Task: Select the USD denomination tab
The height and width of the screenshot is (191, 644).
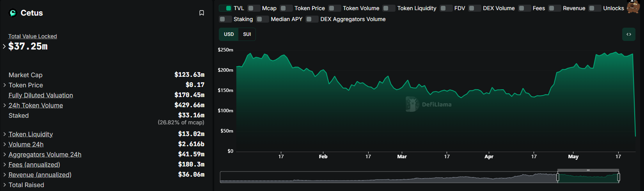Action: (229, 34)
